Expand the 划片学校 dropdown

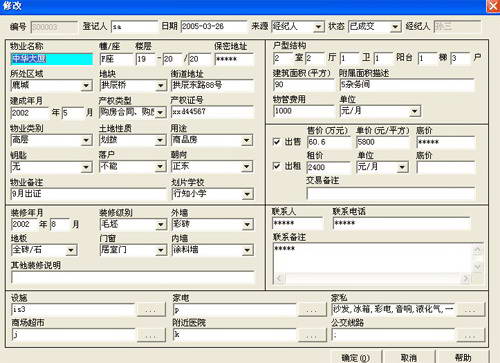(247, 194)
